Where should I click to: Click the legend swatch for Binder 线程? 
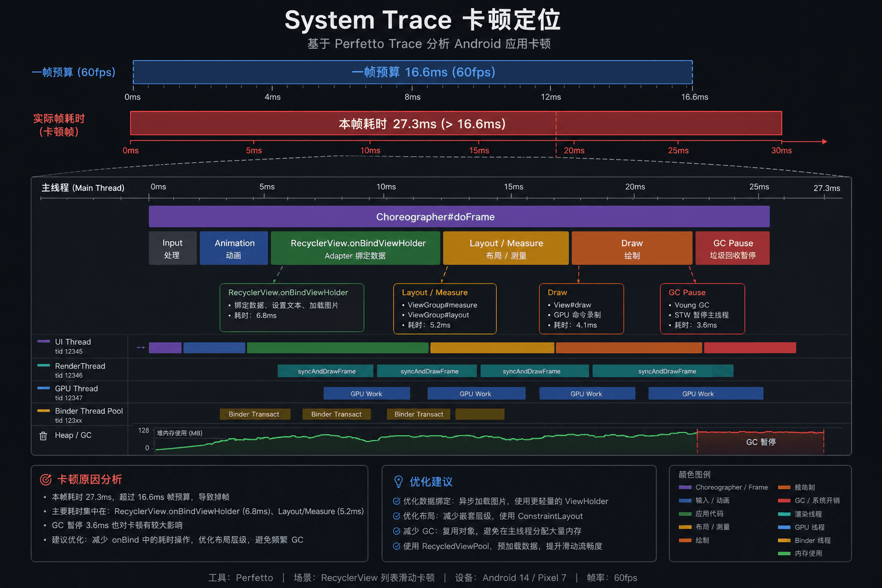(x=784, y=540)
